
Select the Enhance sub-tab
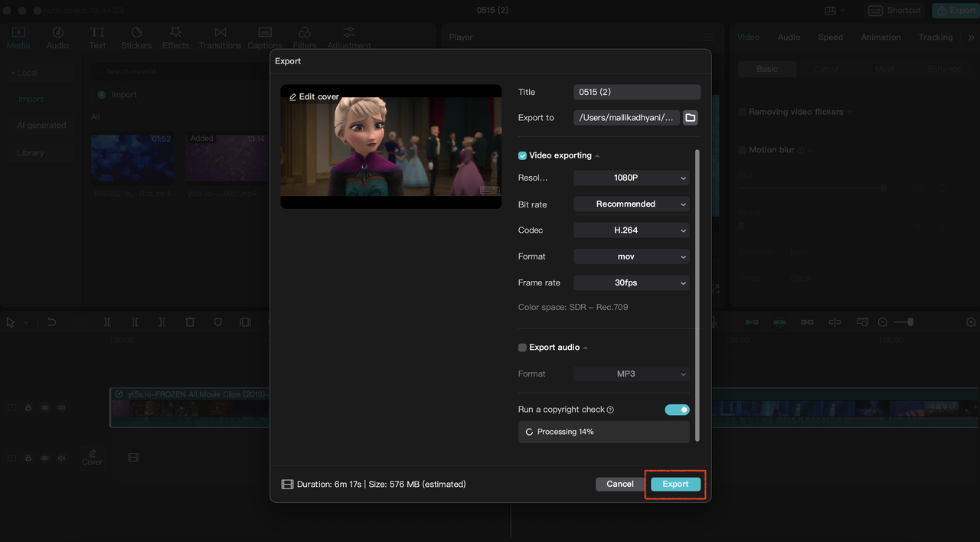pos(944,69)
